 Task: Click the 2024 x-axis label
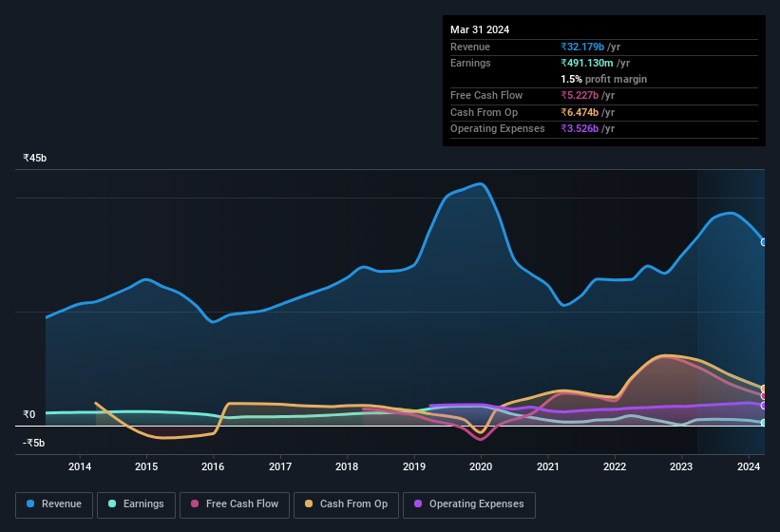point(748,466)
